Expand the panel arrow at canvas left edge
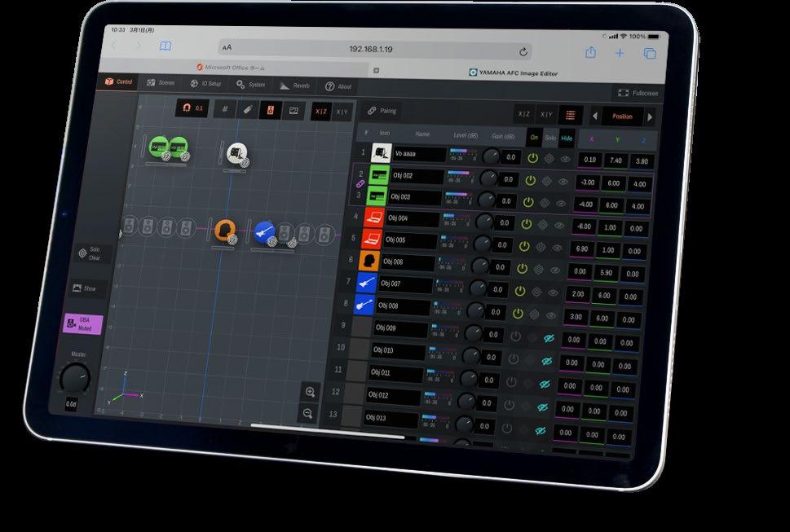The width and height of the screenshot is (790, 532). (x=120, y=234)
